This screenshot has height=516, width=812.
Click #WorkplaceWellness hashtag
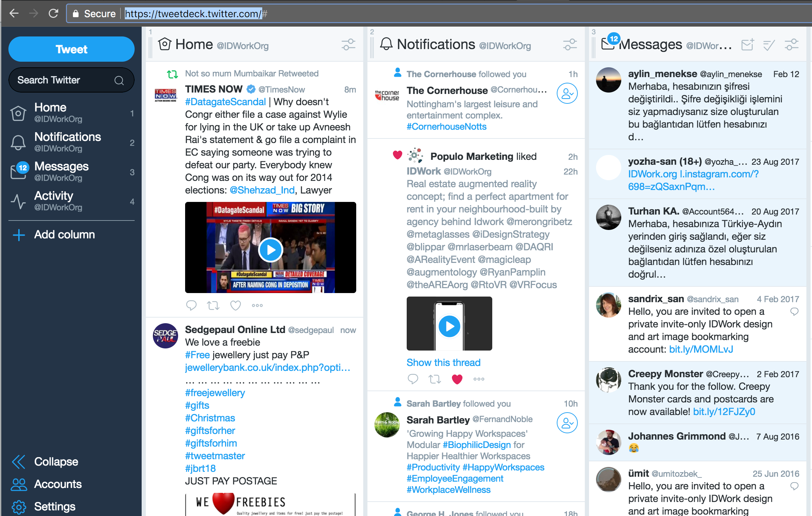[448, 490]
